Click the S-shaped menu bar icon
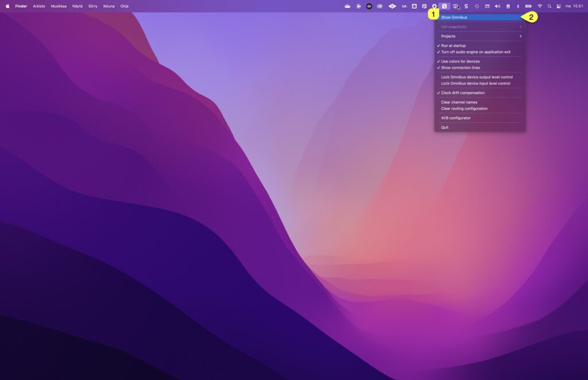This screenshot has height=380, width=588. click(465, 6)
